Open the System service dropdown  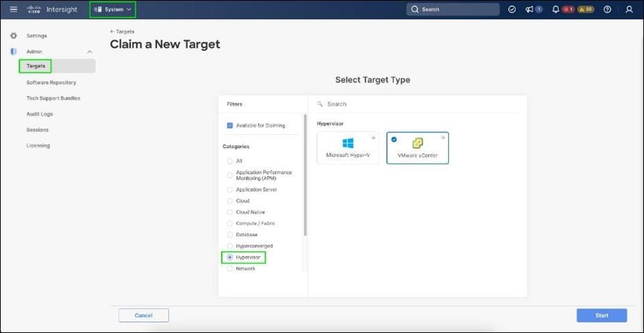[113, 10]
